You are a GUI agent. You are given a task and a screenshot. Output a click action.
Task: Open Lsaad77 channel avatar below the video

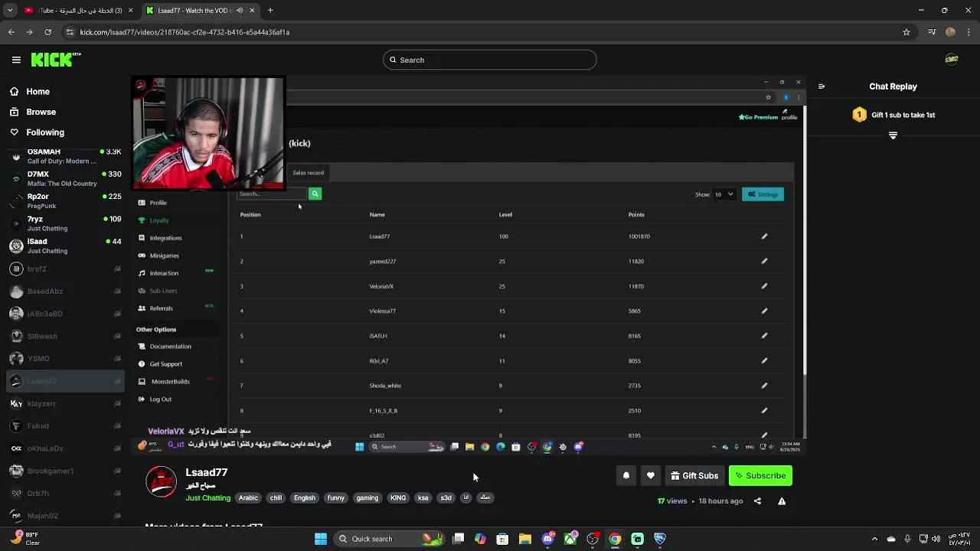click(162, 481)
